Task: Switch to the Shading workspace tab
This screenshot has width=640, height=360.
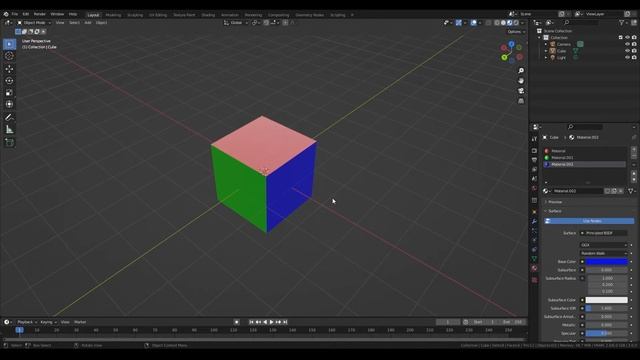Action: tap(208, 15)
